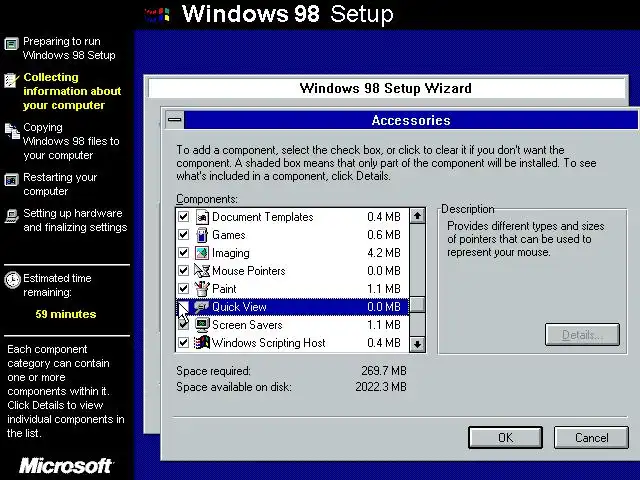Click the Quick View icon

tap(202, 307)
